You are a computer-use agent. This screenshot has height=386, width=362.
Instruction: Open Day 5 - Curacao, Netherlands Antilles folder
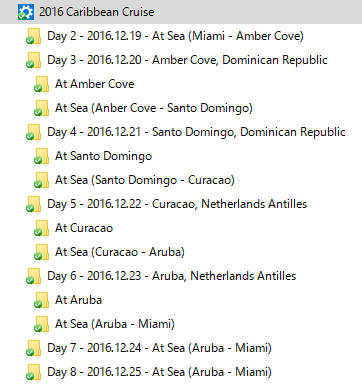(177, 204)
